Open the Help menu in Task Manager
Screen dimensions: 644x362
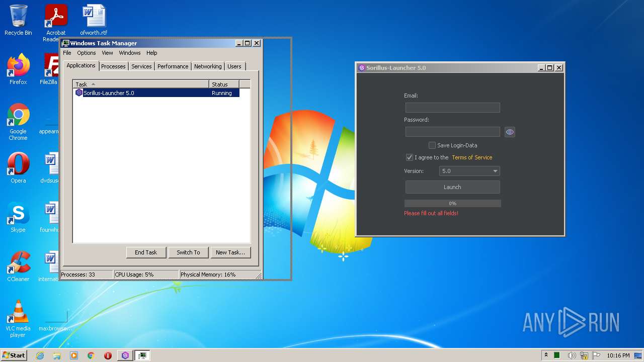[152, 53]
